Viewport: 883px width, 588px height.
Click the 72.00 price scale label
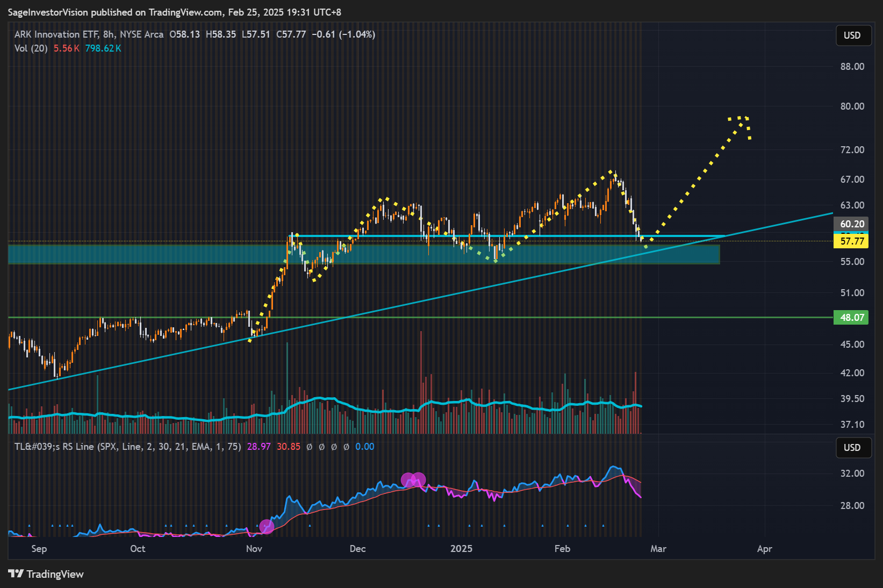pos(852,150)
